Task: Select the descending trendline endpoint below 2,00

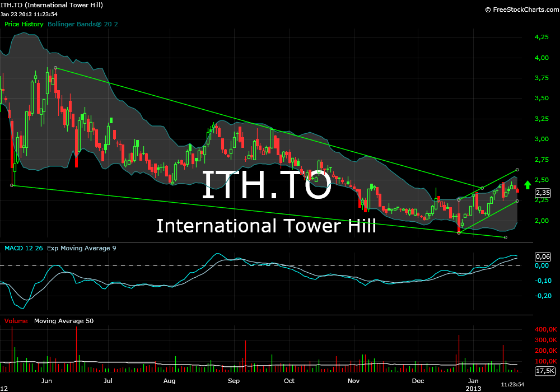Action: [x=506, y=237]
